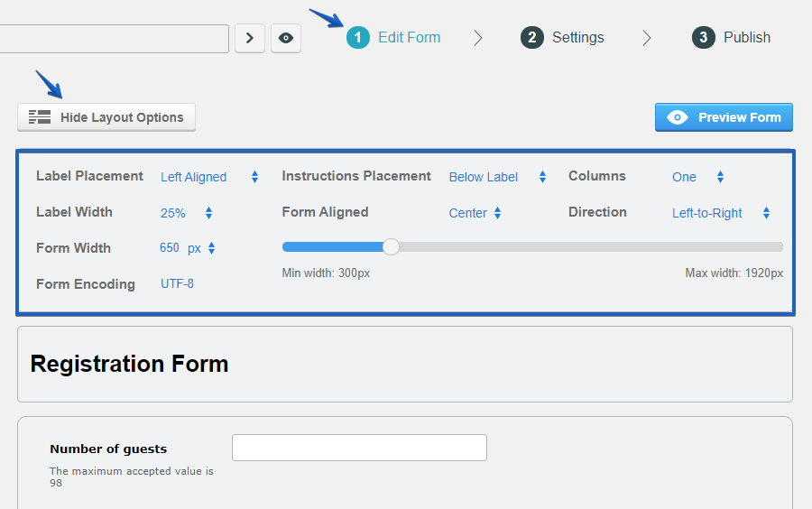Open the px unit selector for Form Width
The width and height of the screenshot is (812, 509).
tap(201, 248)
